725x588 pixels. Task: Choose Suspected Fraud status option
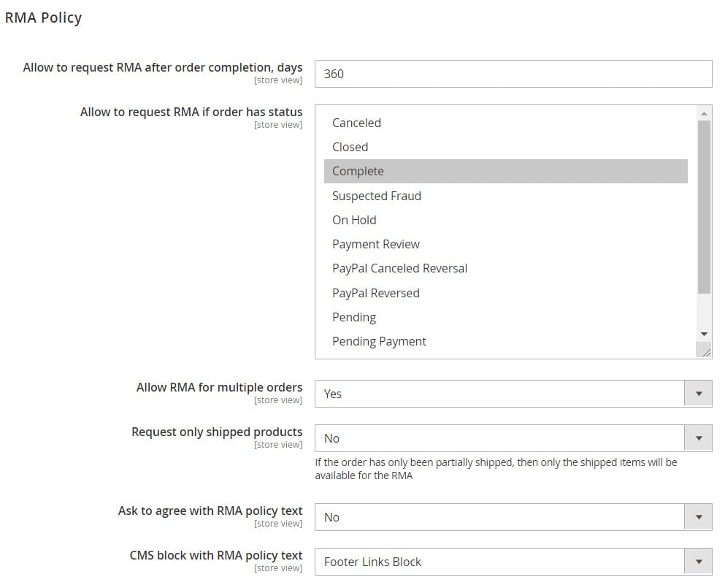click(x=506, y=196)
